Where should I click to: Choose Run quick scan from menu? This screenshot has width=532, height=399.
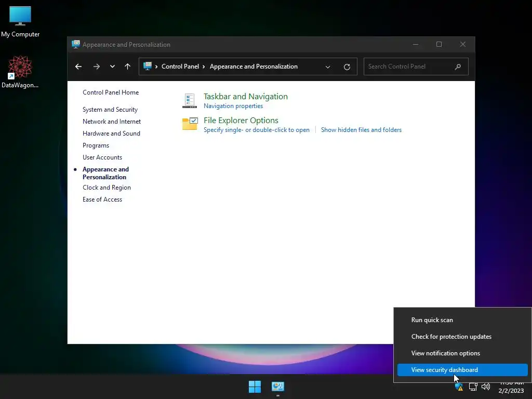pos(462,320)
